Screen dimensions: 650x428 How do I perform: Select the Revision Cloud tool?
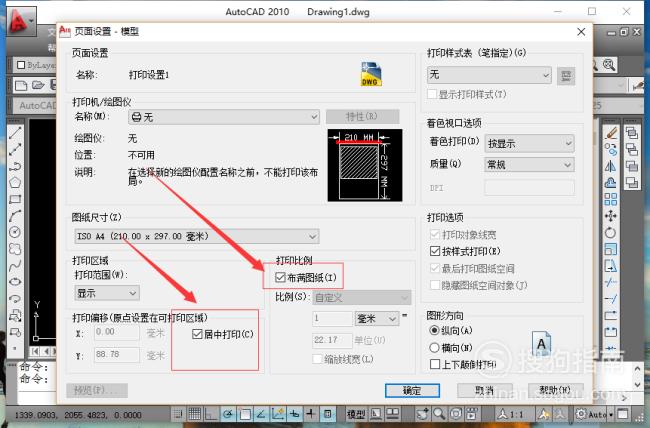[15, 249]
